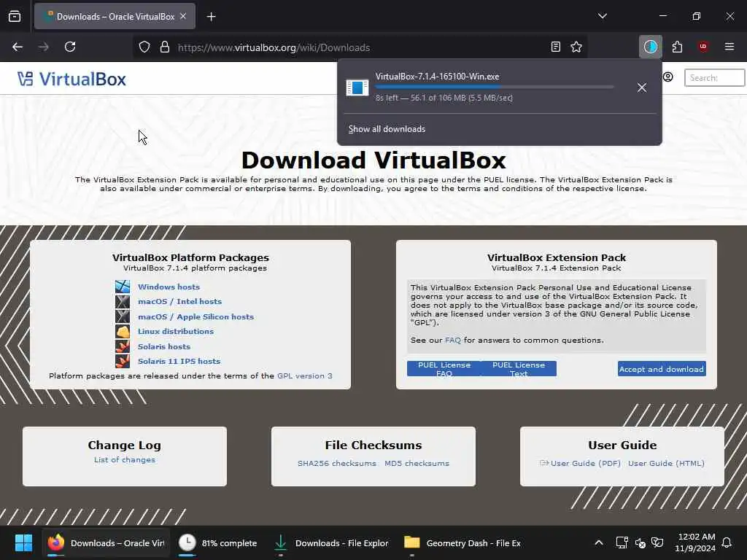Click the Solaris hosts icon
The width and height of the screenshot is (747, 560).
coord(123,346)
